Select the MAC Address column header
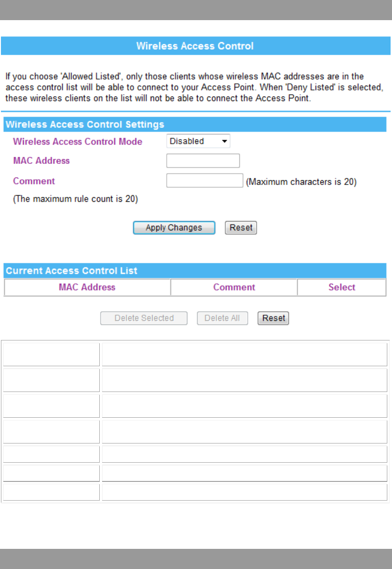This screenshot has height=569, width=392. pyautogui.click(x=87, y=287)
